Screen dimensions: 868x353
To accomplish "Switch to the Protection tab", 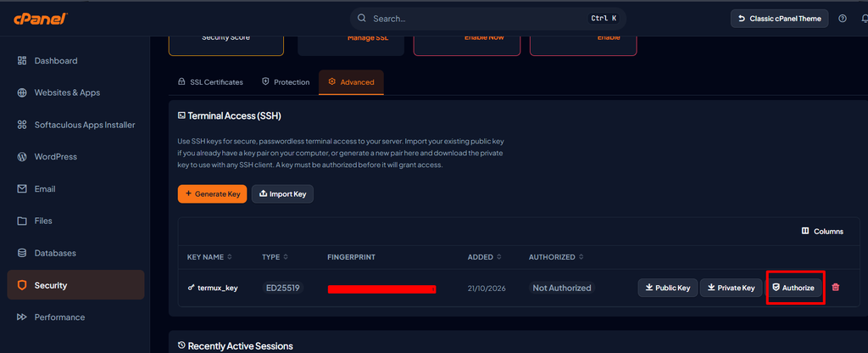I will 285,82.
